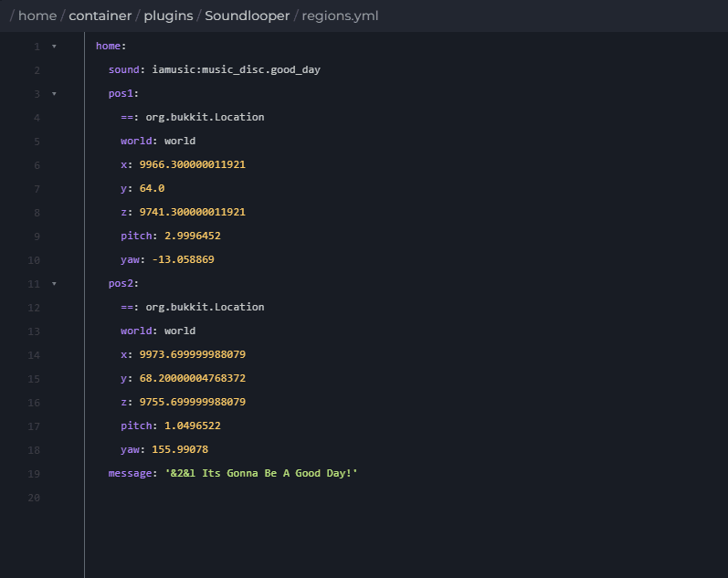
Task: Click the sound key text
Action: point(123,69)
